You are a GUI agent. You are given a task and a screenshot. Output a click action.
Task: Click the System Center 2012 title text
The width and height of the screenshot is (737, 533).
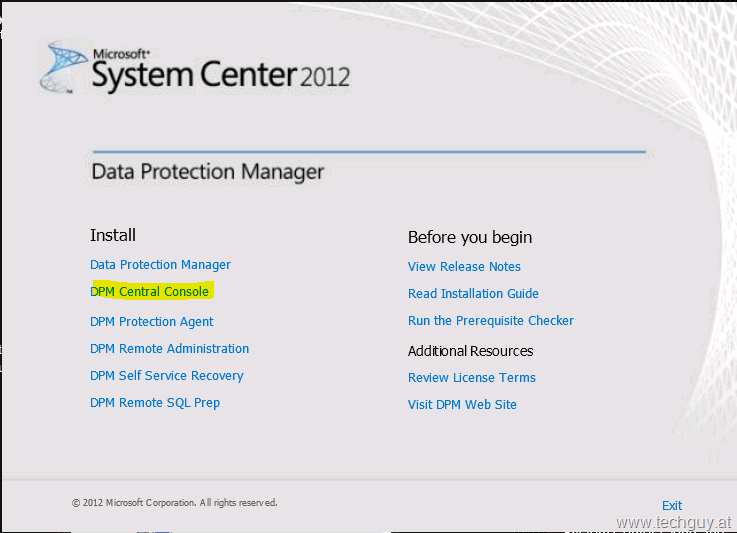pos(221,75)
